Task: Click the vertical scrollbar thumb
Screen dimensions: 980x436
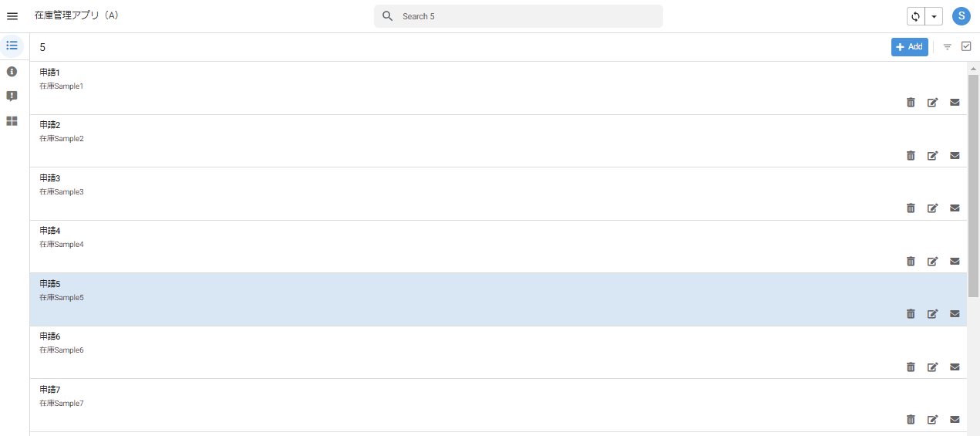Action: click(x=973, y=186)
